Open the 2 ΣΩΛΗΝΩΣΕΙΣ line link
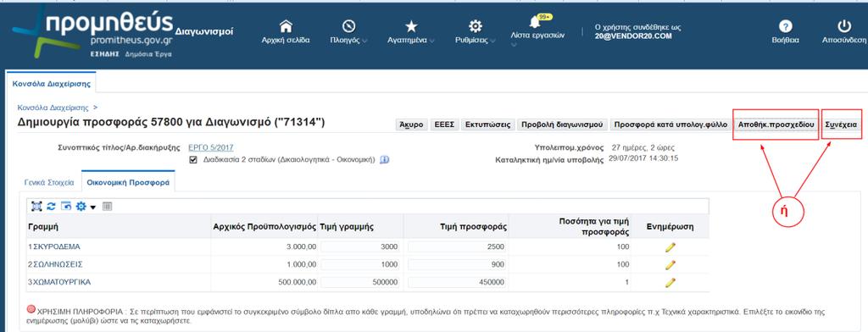 pyautogui.click(x=55, y=264)
